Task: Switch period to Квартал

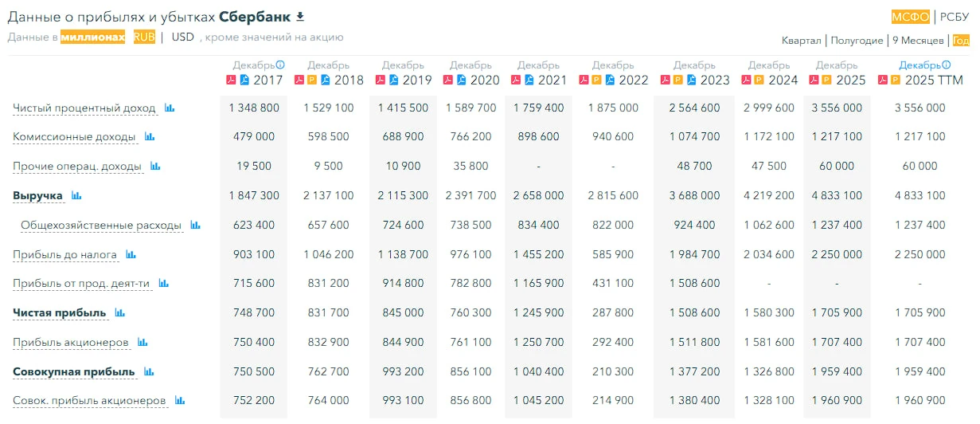Action: tap(802, 41)
